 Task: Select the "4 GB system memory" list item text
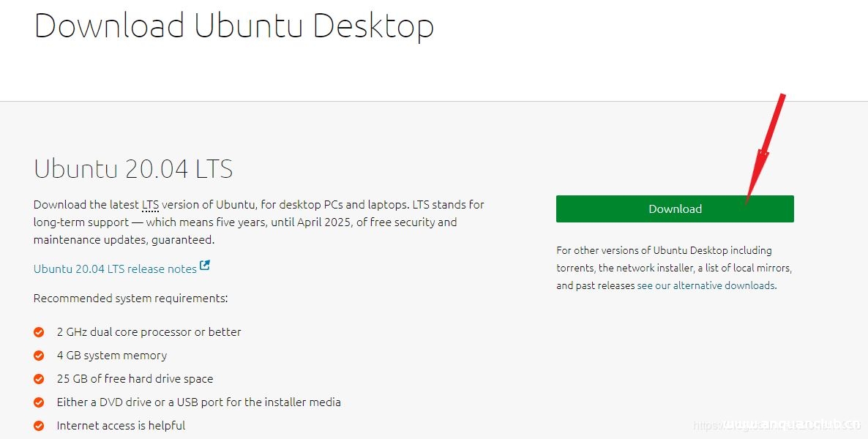tap(111, 355)
